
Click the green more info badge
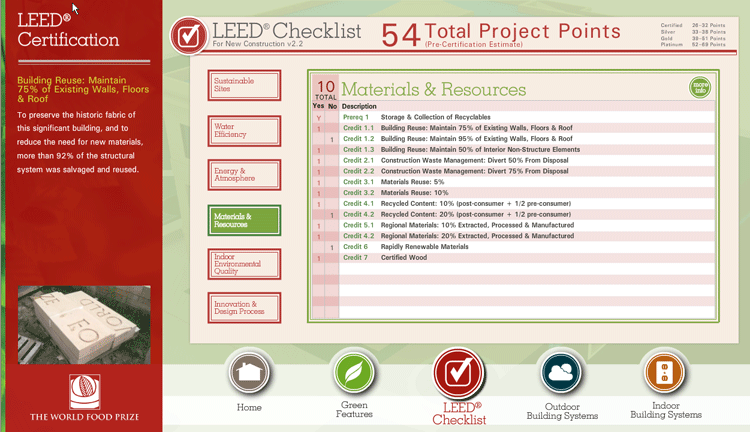(700, 88)
